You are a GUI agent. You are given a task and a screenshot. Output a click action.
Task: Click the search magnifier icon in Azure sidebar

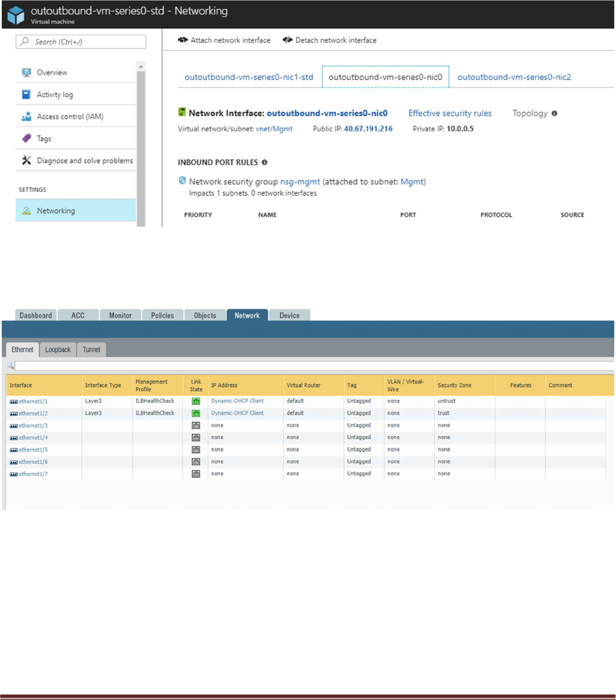[x=25, y=42]
